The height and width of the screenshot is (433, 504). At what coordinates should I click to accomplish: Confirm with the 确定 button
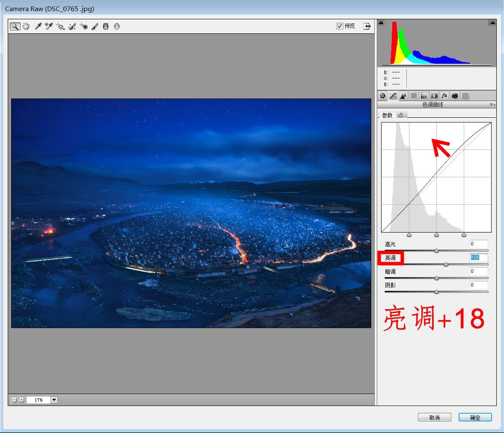475,417
